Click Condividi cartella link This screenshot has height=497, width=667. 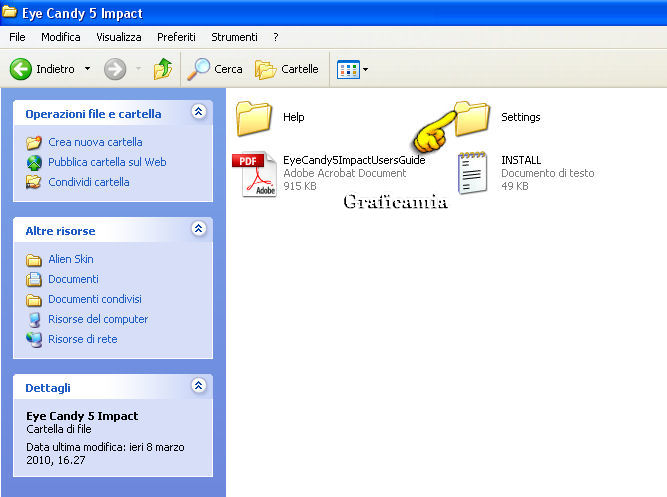pos(89,182)
